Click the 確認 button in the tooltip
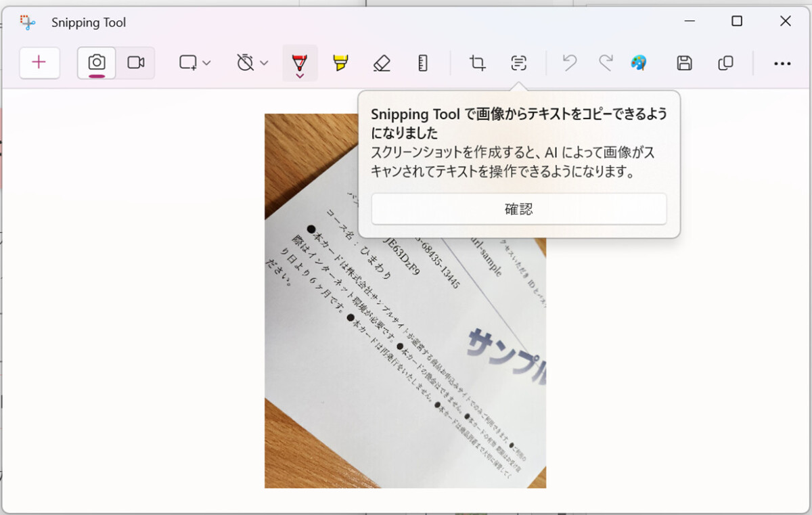Screen dimensions: 812x515 [x=519, y=209]
